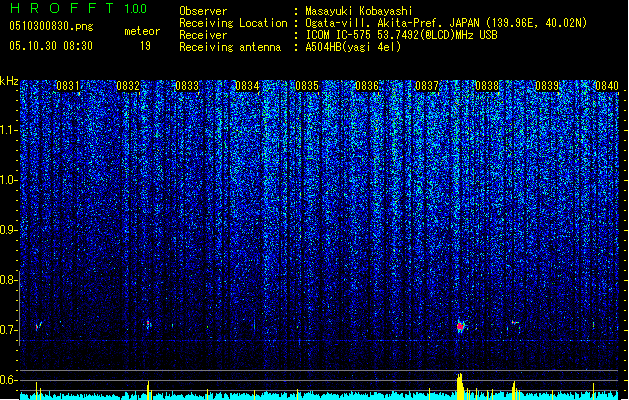Click the meteor echo spot near 0832

[x=148, y=324]
